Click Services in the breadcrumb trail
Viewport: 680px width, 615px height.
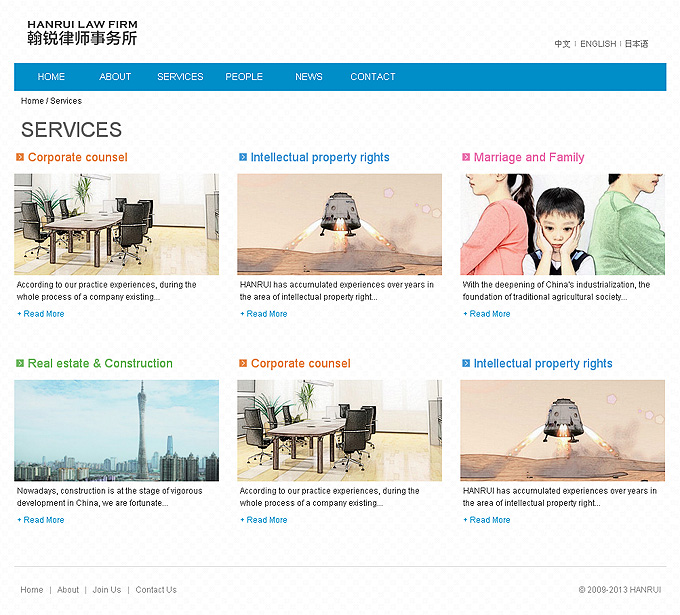[x=66, y=101]
